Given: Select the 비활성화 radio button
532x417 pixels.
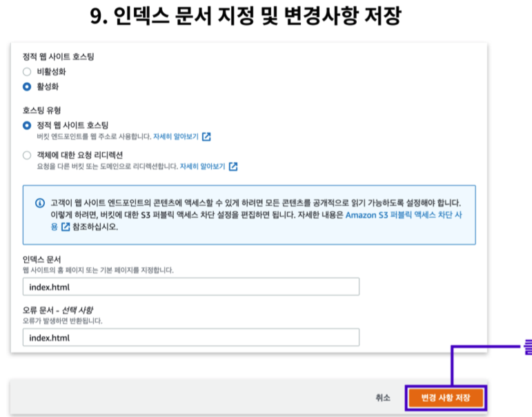Looking at the screenshot, I should point(27,72).
